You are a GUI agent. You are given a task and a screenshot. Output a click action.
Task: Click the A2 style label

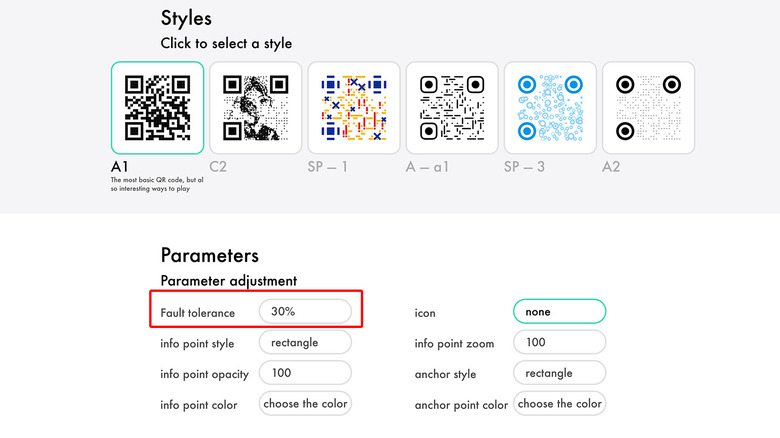(x=611, y=166)
